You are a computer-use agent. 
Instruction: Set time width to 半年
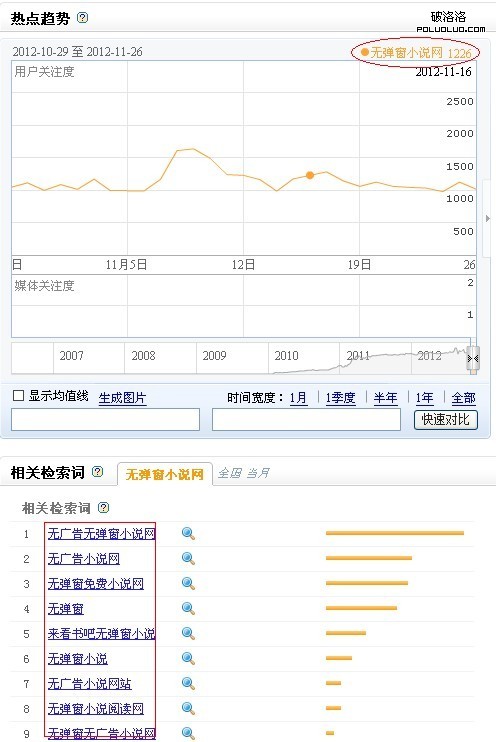point(385,398)
